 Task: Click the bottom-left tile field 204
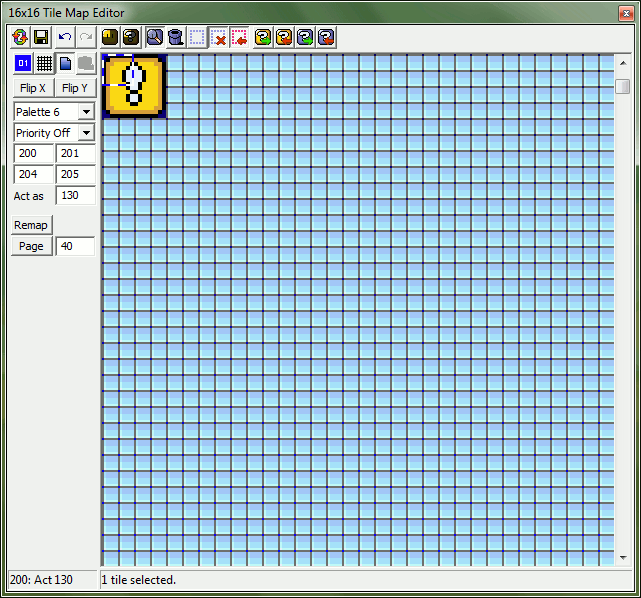34,175
